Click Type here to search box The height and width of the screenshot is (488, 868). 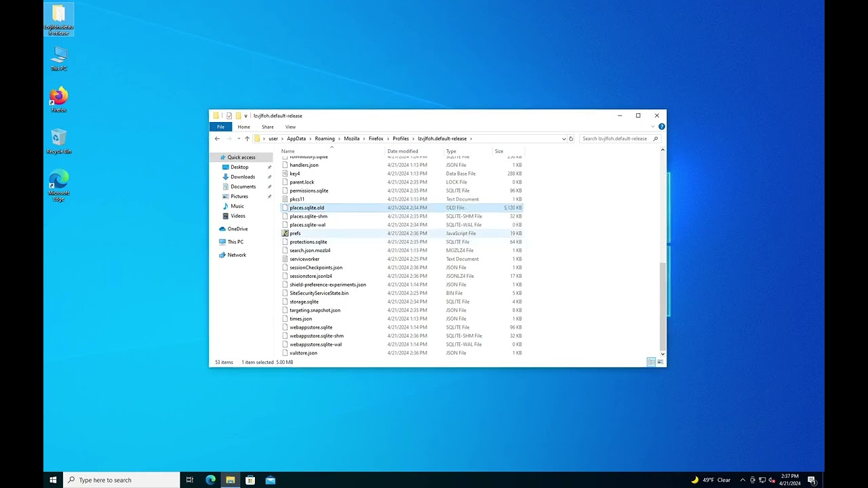(122, 480)
